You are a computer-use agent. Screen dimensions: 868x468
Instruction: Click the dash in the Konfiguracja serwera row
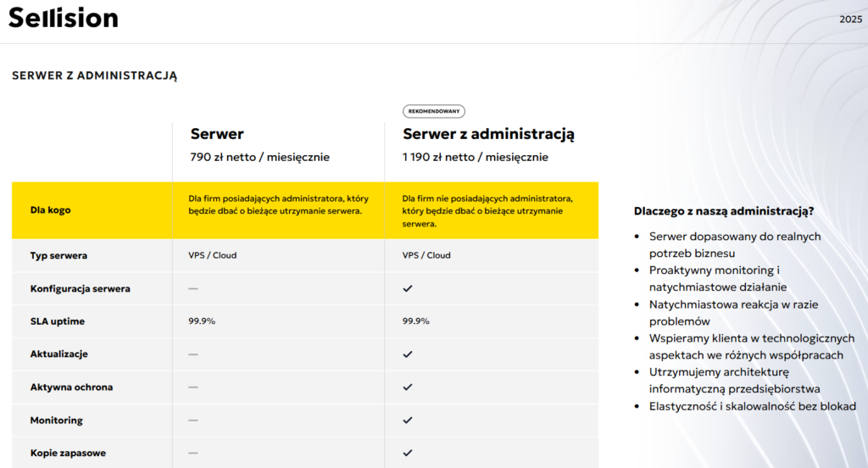pyautogui.click(x=193, y=288)
